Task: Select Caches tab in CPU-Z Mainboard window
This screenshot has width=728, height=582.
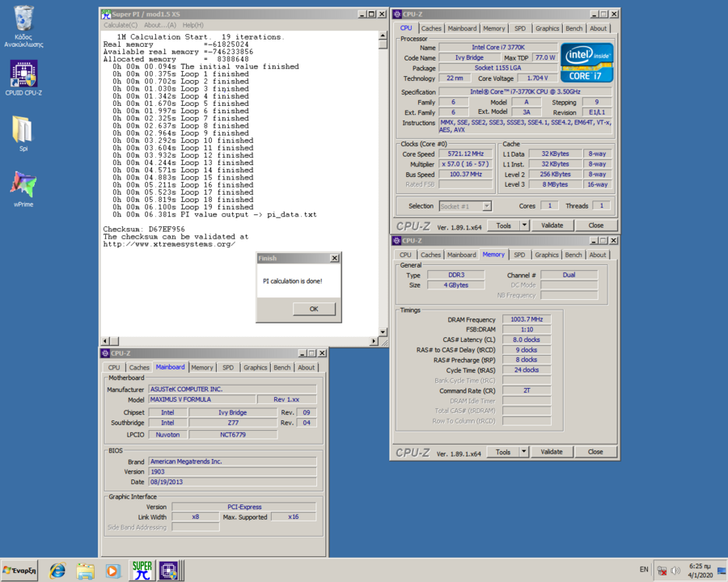Action: click(139, 368)
